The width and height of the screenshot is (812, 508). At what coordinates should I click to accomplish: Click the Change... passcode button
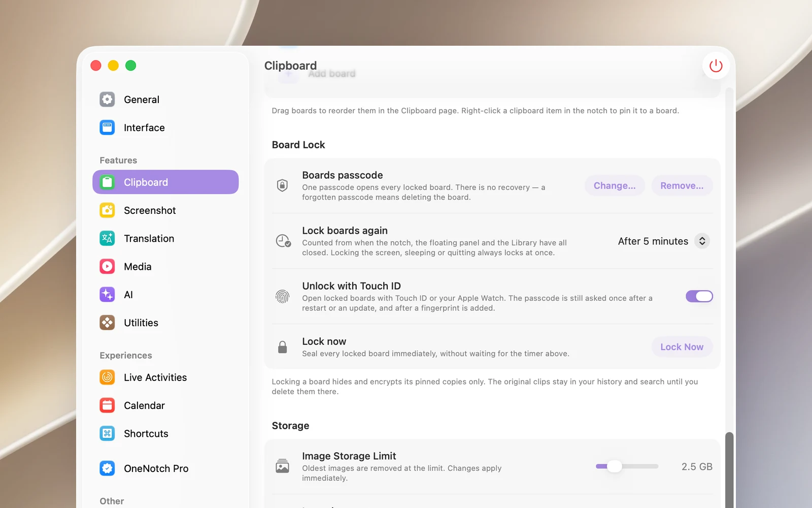tap(615, 185)
